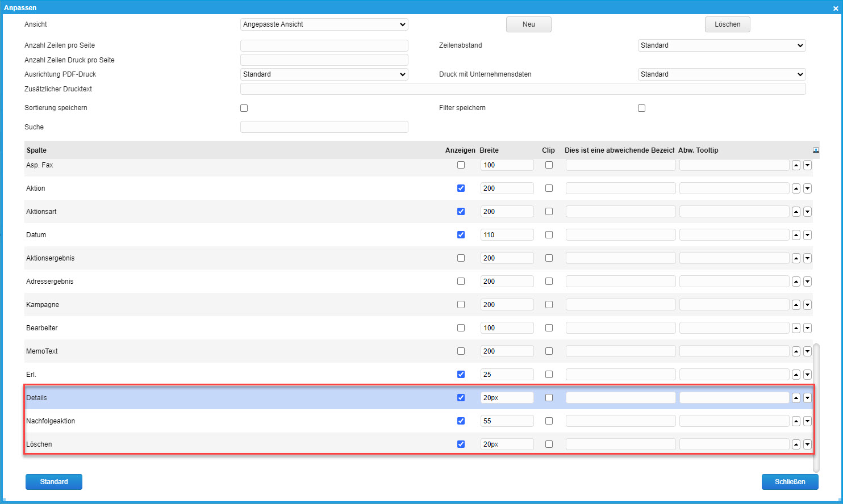Tick the Clip box for MemoText
The height and width of the screenshot is (504, 843).
click(x=549, y=351)
